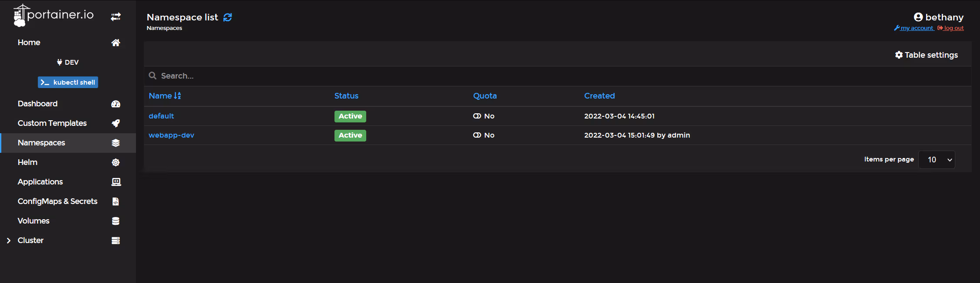This screenshot has height=283, width=980.
Task: Click the date 2022-03-04 14:45:01
Action: 619,116
